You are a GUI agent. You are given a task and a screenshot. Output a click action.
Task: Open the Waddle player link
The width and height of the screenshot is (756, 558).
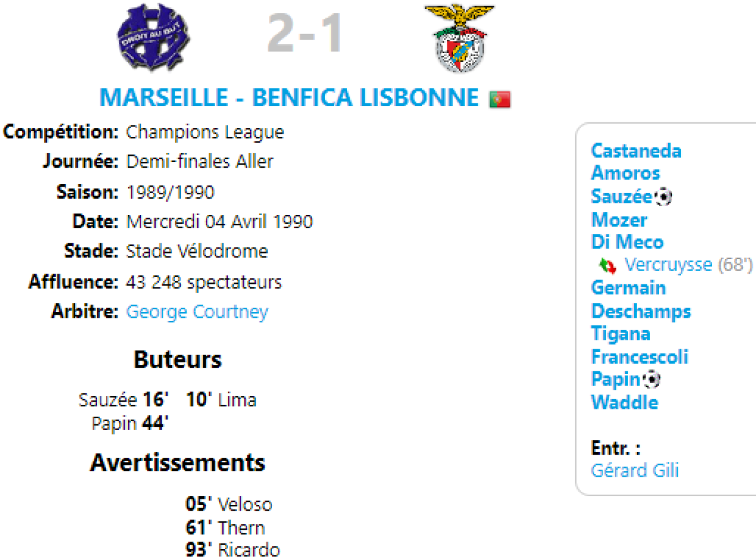pyautogui.click(x=624, y=402)
